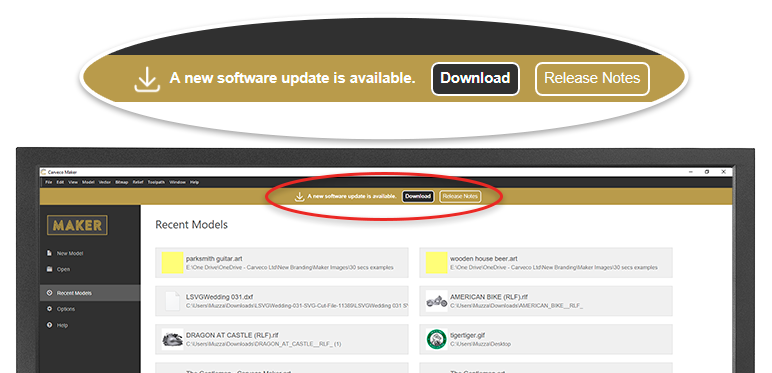Open the Vector menu
Screen dimensions: 772x373
104,183
